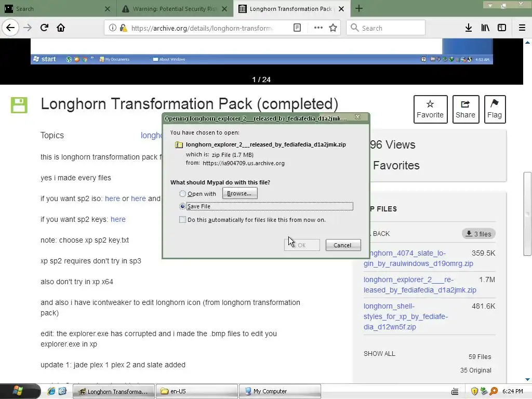This screenshot has width=532, height=399.
Task: Click the 6:24 PM system clock
Action: tap(513, 391)
